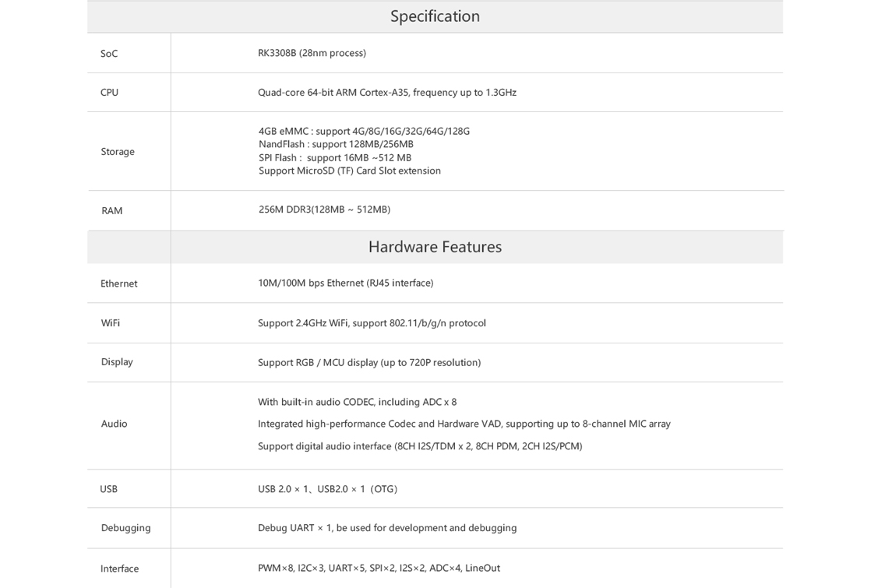The image size is (871, 588).
Task: Click the PWM×8 interface list text
Action: click(x=379, y=568)
